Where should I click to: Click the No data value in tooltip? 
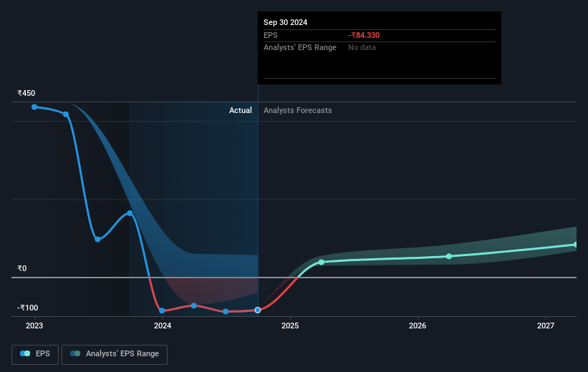pos(362,48)
